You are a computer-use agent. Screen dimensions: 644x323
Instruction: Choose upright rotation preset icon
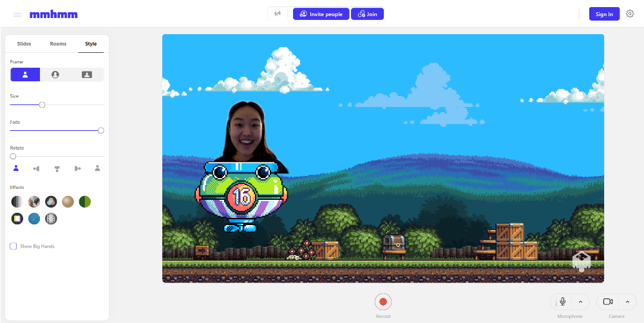[x=16, y=168]
